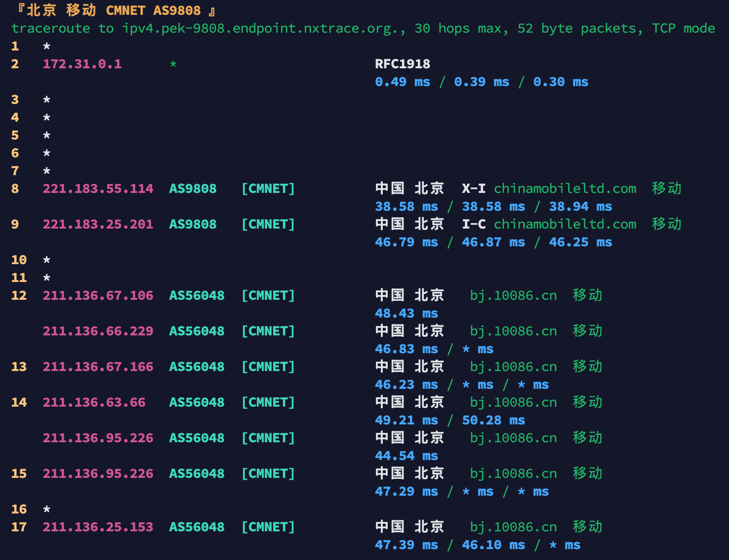
Task: Click AS56048 on the 211.136.25.153 row
Action: 197,527
